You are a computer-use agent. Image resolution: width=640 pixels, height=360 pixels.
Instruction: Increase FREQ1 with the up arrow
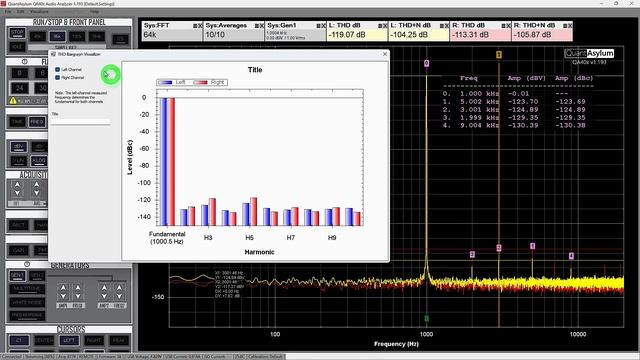coord(78,288)
